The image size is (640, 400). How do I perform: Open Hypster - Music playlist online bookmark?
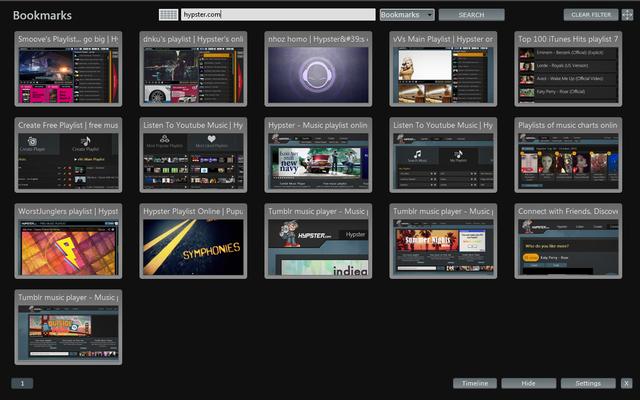pos(318,155)
